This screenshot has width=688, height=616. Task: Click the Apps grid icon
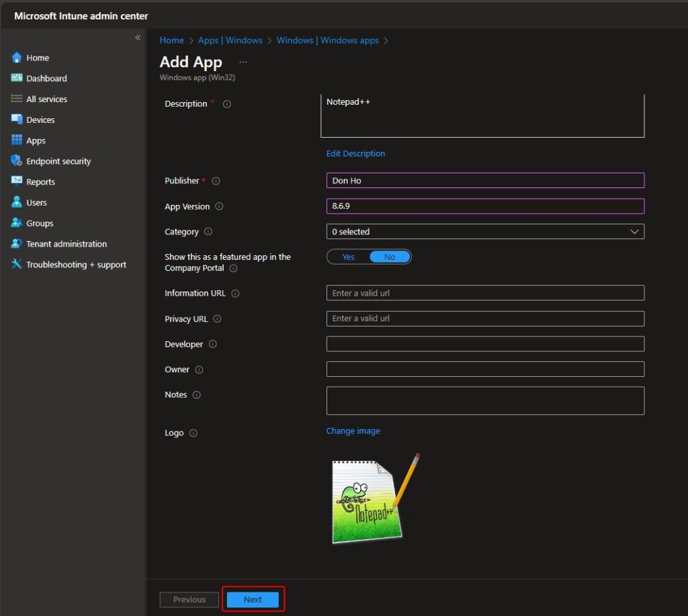[17, 140]
